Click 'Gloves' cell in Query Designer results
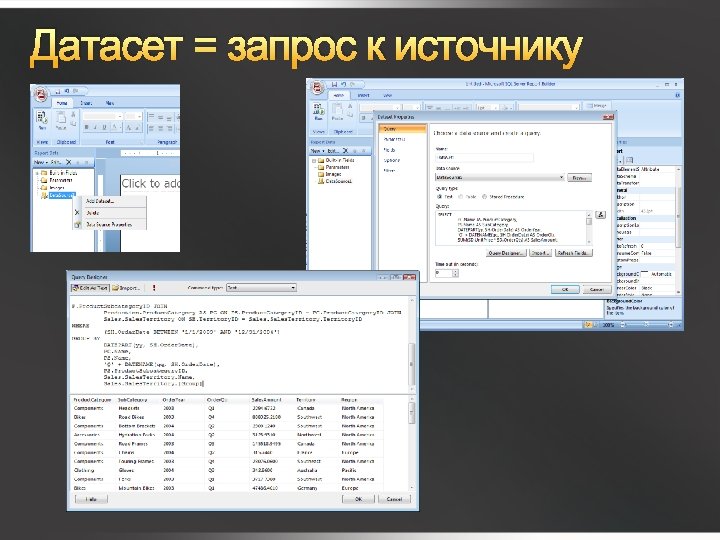 click(126, 470)
